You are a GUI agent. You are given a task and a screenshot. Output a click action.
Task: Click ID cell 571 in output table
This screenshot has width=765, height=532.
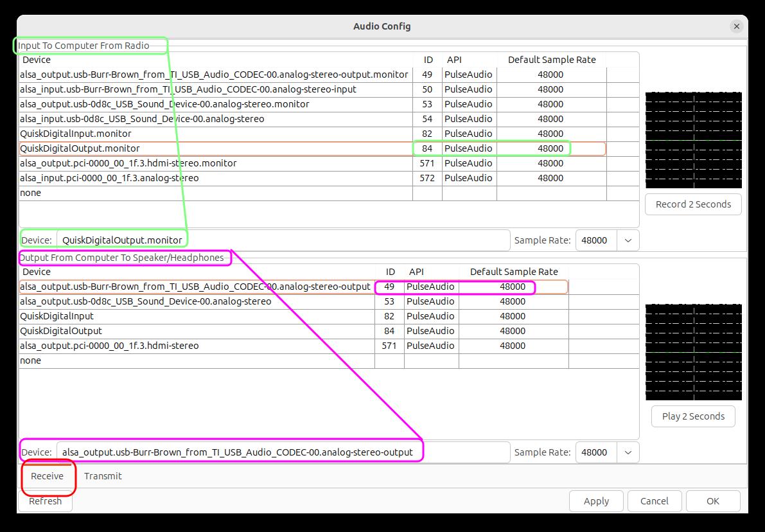pos(389,346)
